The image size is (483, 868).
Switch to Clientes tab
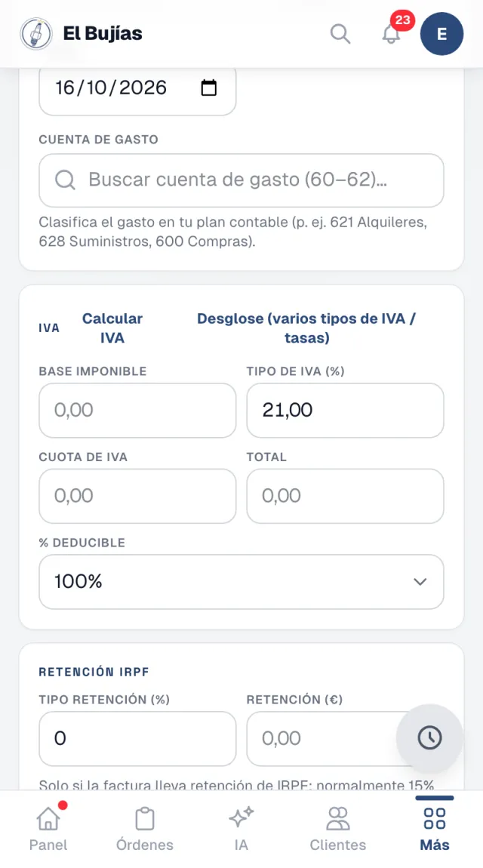tap(337, 828)
